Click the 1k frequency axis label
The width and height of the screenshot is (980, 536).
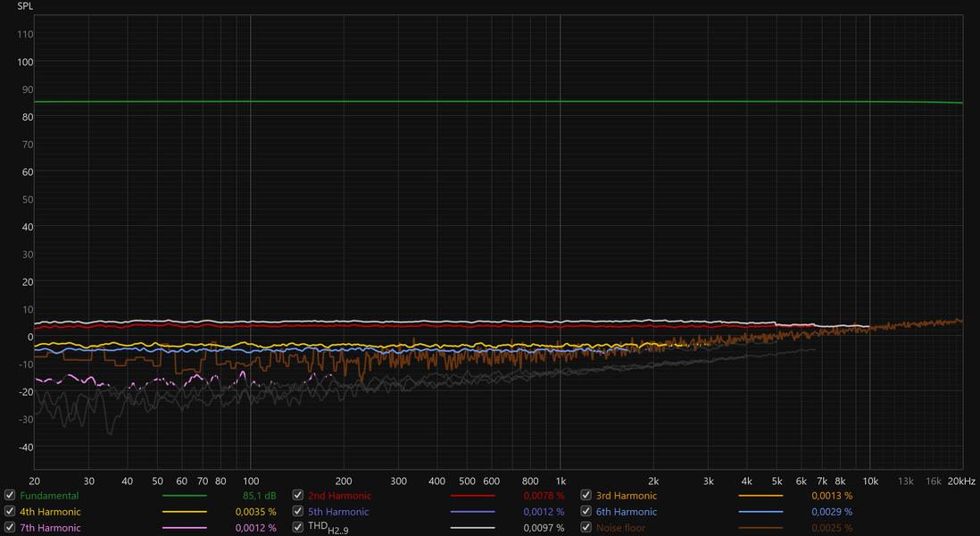[x=561, y=481]
